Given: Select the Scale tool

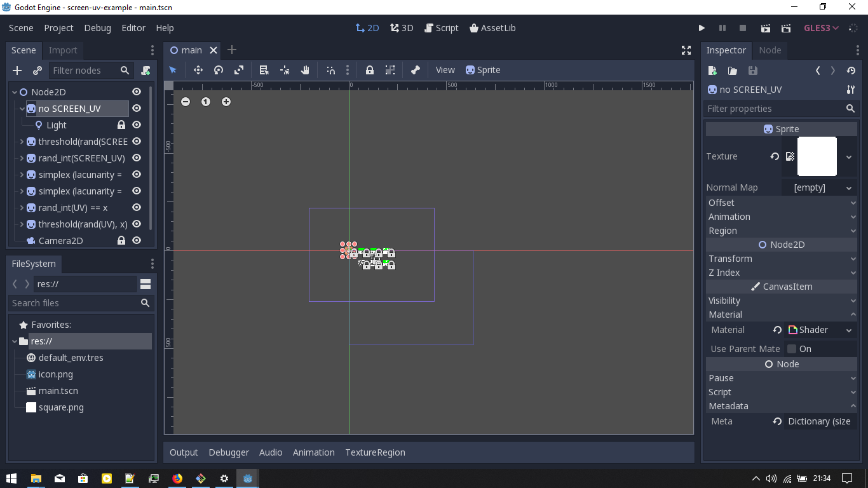Looking at the screenshot, I should pyautogui.click(x=240, y=70).
